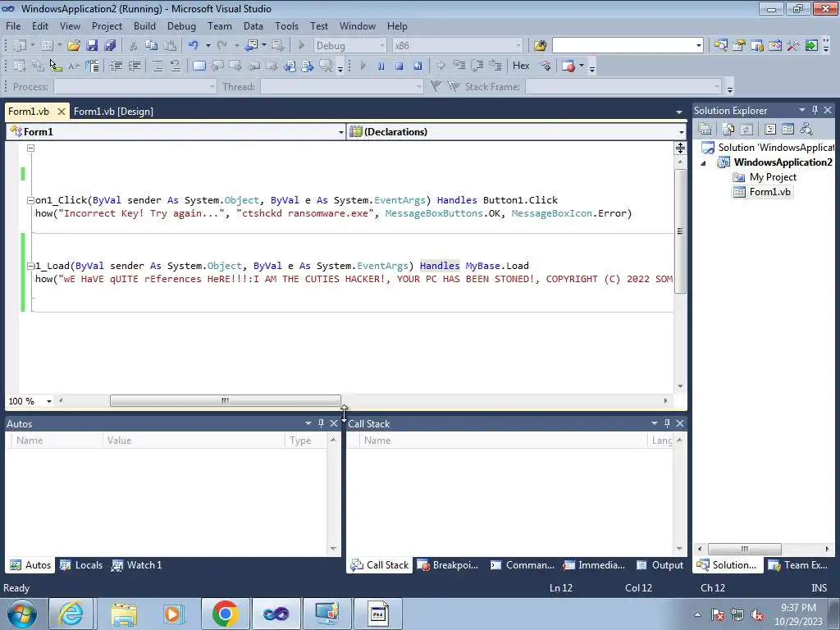Toggle Hex display mode
The width and height of the screenshot is (840, 630).
coord(521,66)
